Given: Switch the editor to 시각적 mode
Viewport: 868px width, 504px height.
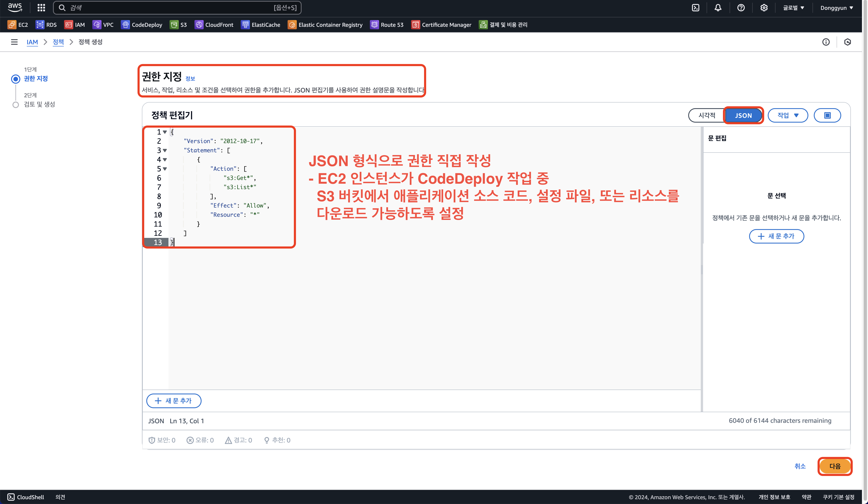Looking at the screenshot, I should (706, 115).
